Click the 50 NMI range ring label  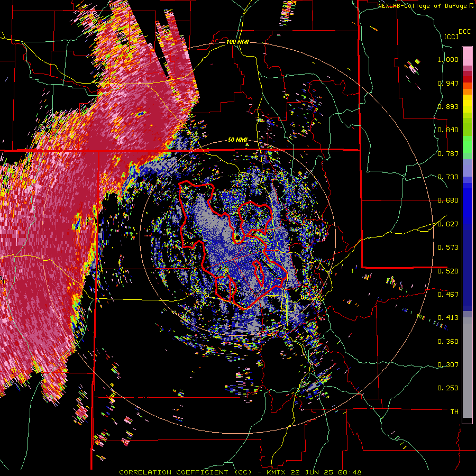pyautogui.click(x=237, y=140)
